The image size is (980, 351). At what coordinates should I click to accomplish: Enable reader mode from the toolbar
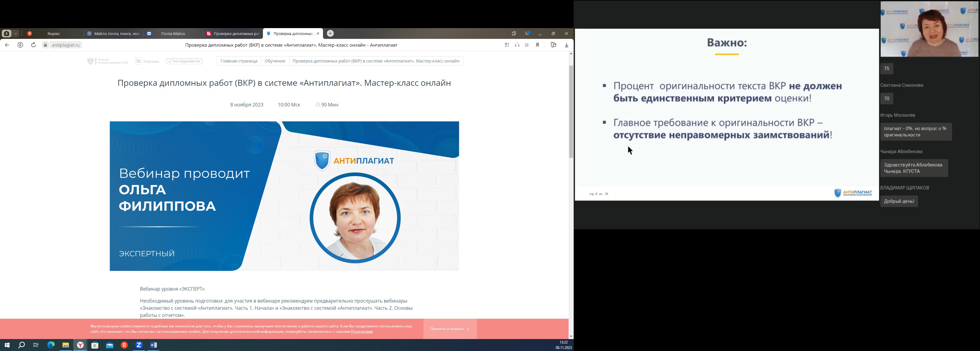pos(526,45)
